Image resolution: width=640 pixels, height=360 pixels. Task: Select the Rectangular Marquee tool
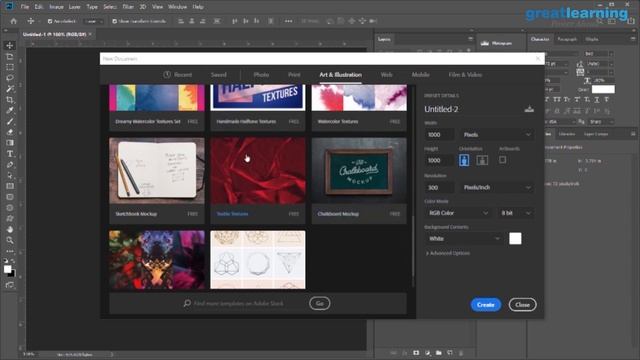pos(10,67)
